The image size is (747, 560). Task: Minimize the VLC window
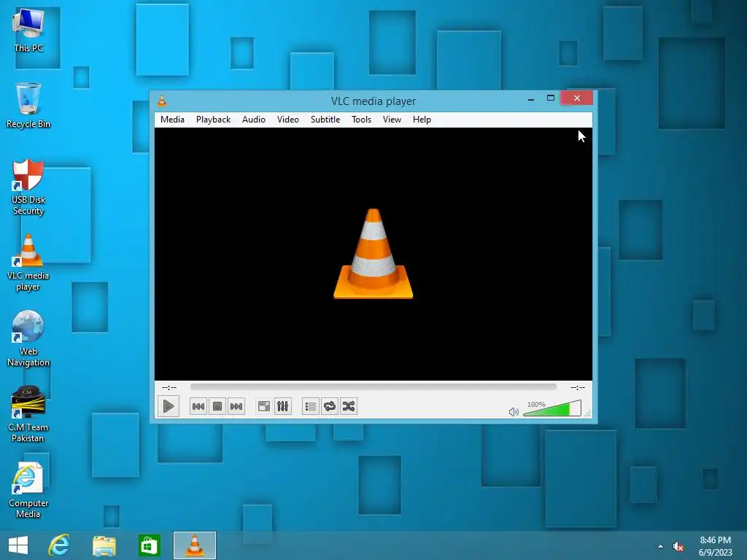531,98
